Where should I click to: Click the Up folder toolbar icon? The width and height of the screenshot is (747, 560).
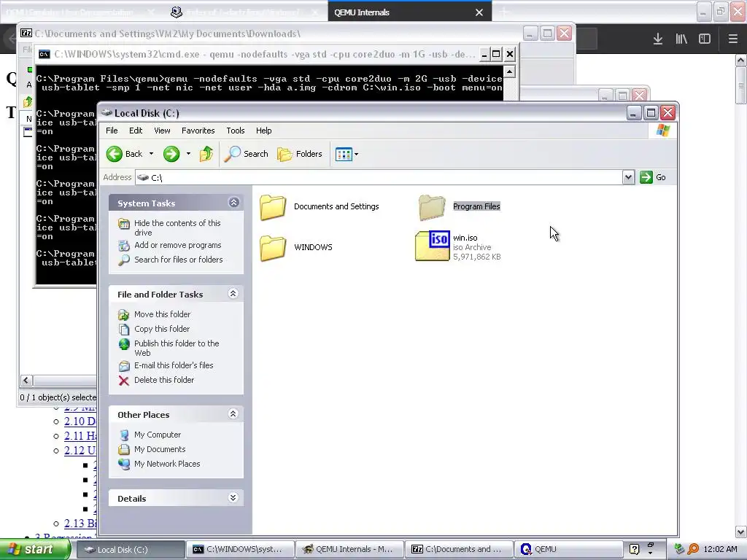click(206, 154)
